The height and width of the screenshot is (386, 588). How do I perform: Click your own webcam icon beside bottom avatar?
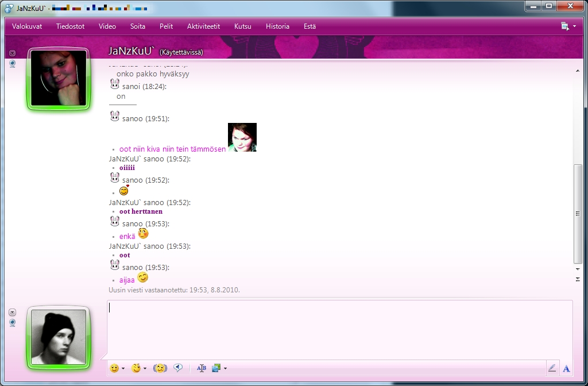13,323
